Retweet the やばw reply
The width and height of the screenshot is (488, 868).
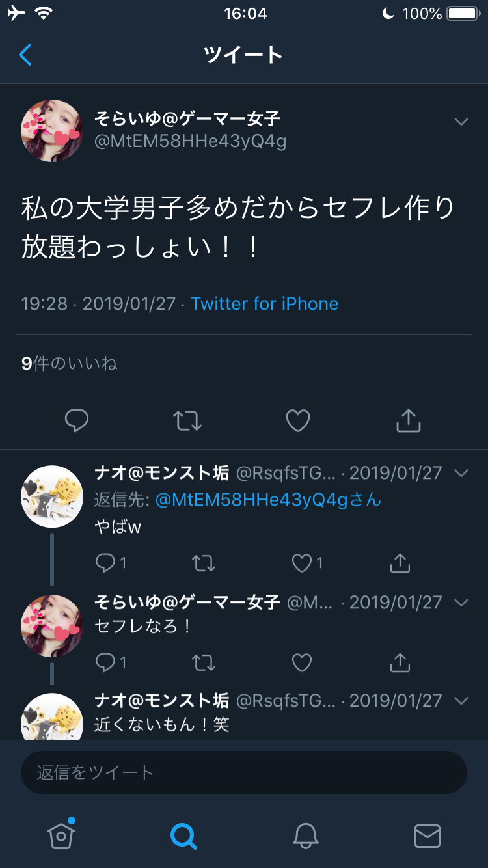[x=204, y=563]
